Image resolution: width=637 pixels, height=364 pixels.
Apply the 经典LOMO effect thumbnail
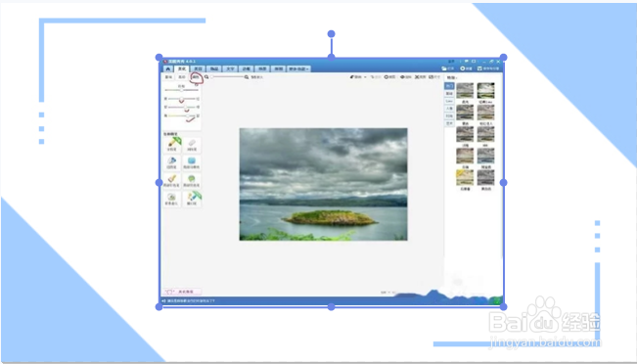pos(485,91)
